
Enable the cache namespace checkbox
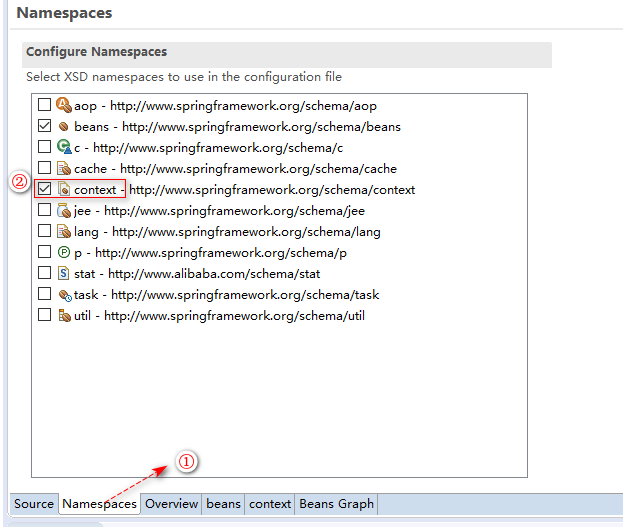tap(44, 168)
